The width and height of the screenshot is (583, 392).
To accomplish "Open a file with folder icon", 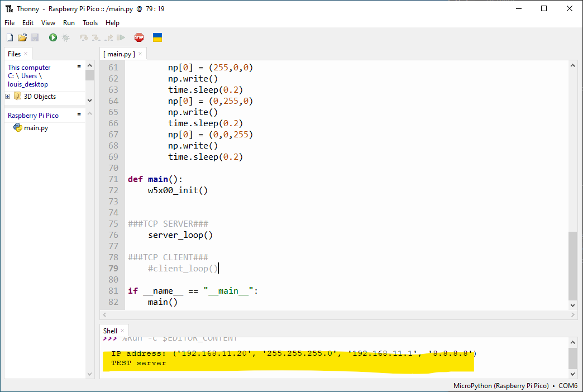I will pyautogui.click(x=22, y=37).
